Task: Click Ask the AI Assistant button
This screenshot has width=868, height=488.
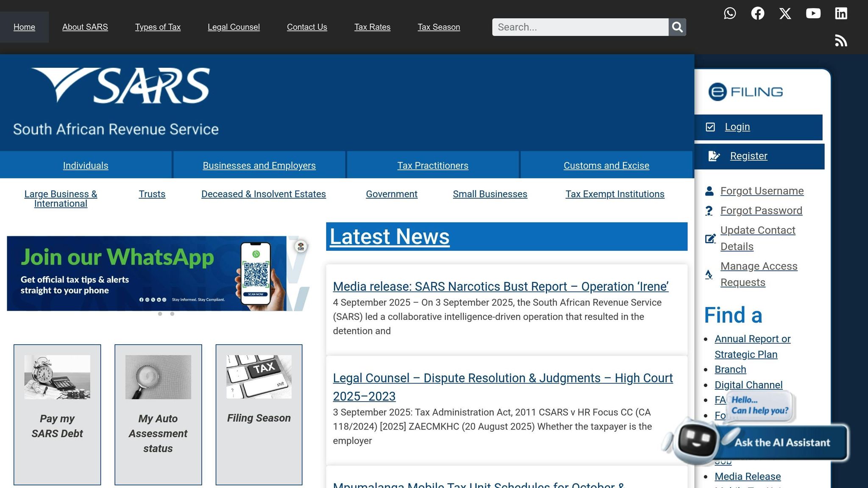Action: tap(782, 443)
